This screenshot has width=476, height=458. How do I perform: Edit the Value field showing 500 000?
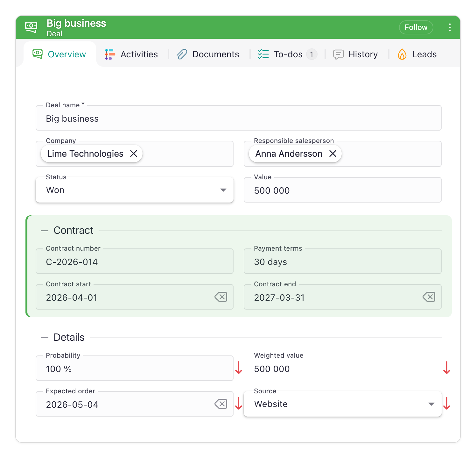[343, 190]
